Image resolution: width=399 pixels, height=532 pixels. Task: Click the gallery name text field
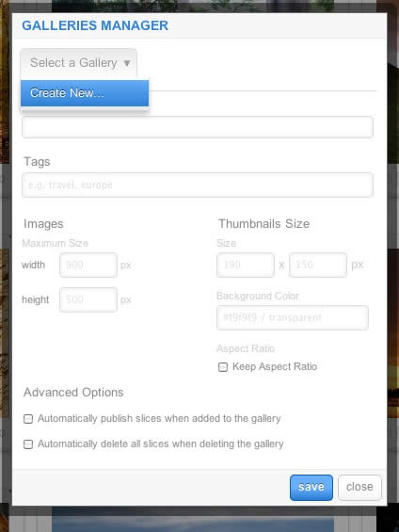[x=198, y=127]
